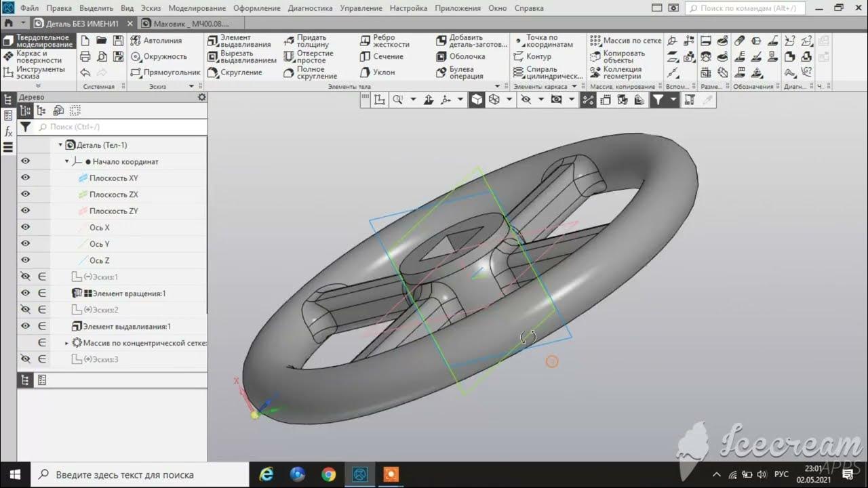This screenshot has width=868, height=488.
Task: Choose Отверстие простое hole tool
Action: coord(309,56)
